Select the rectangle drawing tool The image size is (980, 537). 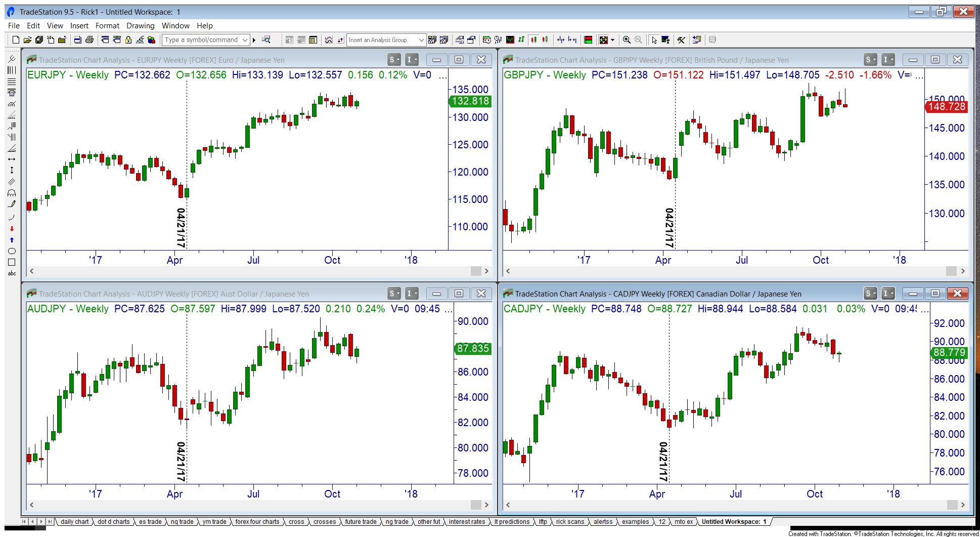[12, 262]
